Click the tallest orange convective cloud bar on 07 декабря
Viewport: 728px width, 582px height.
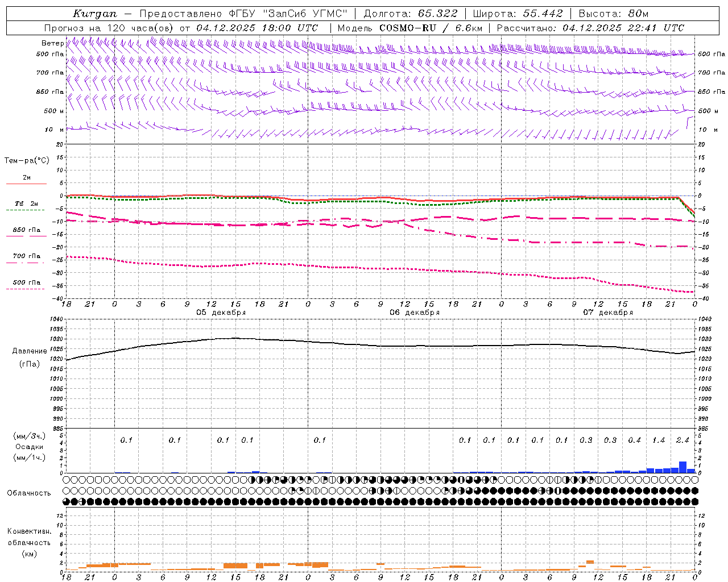pyautogui.click(x=590, y=562)
